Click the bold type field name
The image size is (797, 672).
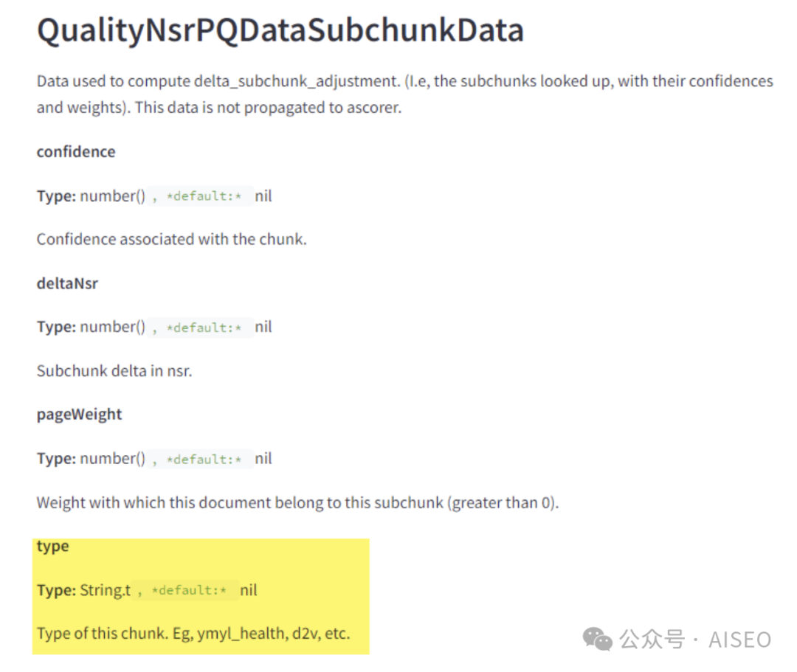52,547
